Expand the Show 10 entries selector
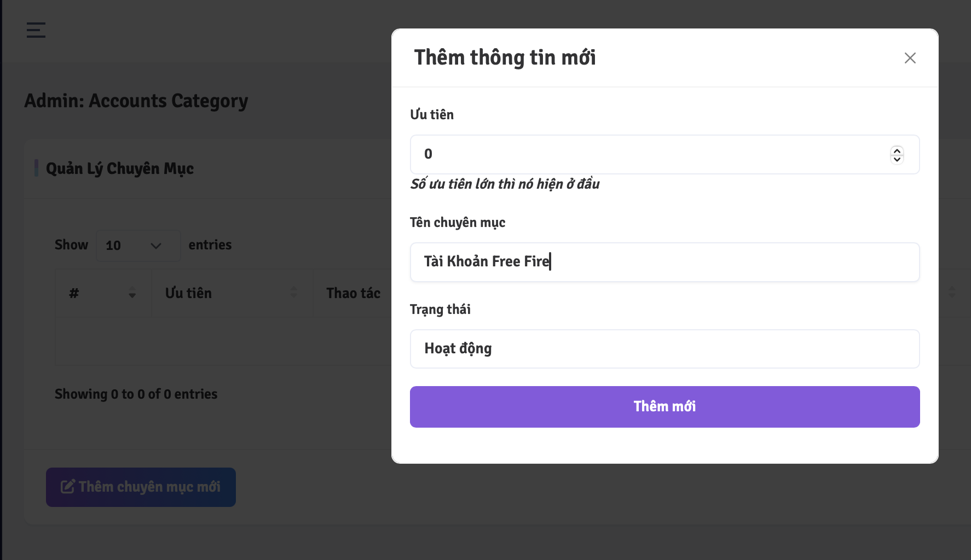Screen dimensions: 971x560 click(138, 246)
